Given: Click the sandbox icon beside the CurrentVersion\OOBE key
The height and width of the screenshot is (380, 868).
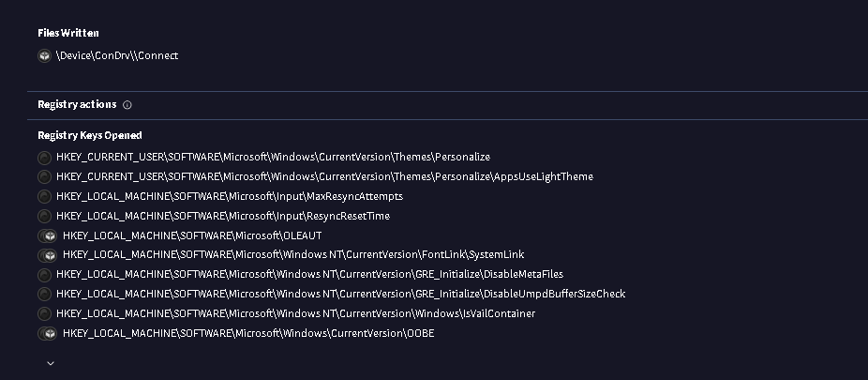Looking at the screenshot, I should click(x=47, y=333).
